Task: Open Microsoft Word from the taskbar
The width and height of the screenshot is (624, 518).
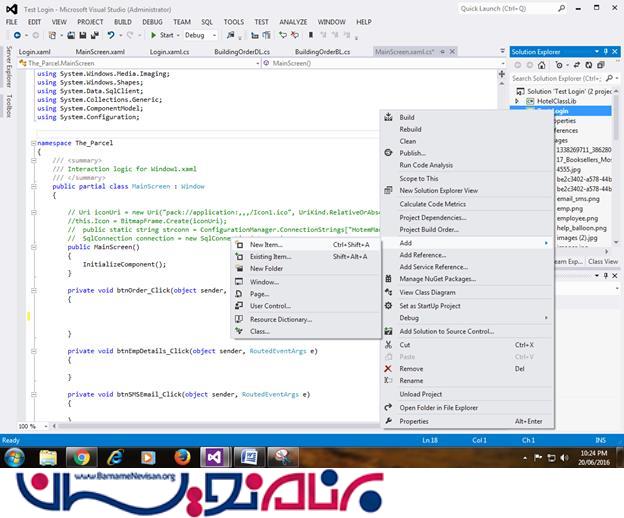Action: [249, 458]
